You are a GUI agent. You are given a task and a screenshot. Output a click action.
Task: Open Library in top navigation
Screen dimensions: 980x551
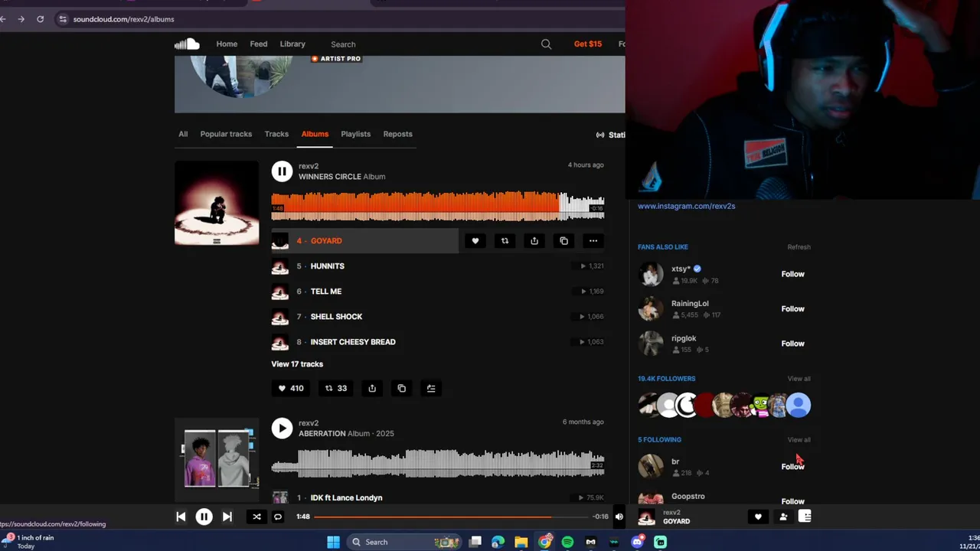292,44
